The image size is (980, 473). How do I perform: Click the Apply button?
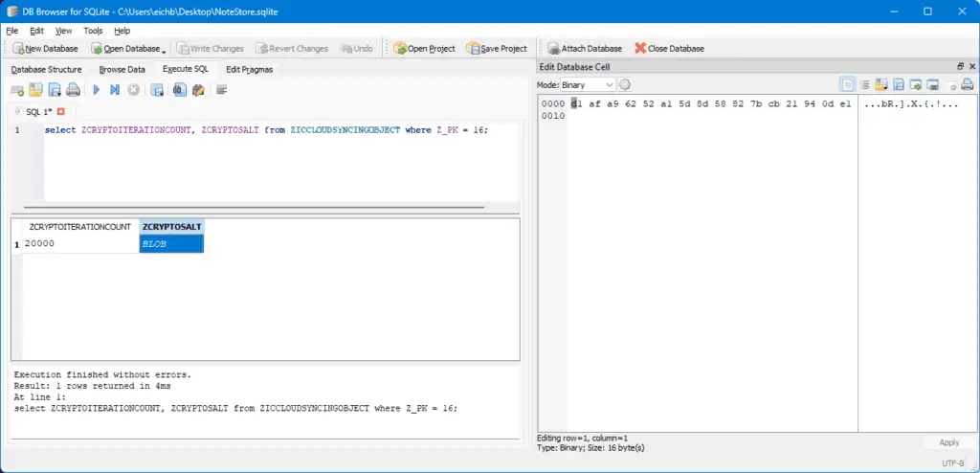coord(948,442)
